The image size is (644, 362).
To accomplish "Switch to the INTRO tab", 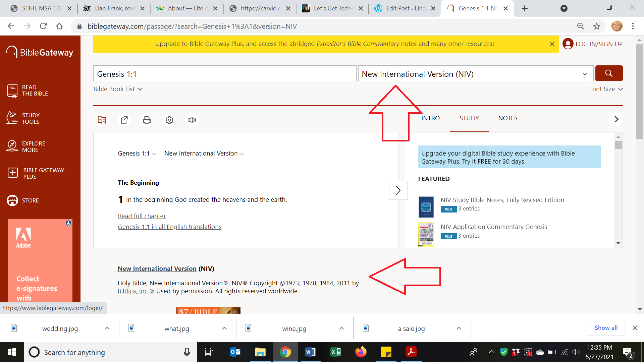I will [430, 118].
